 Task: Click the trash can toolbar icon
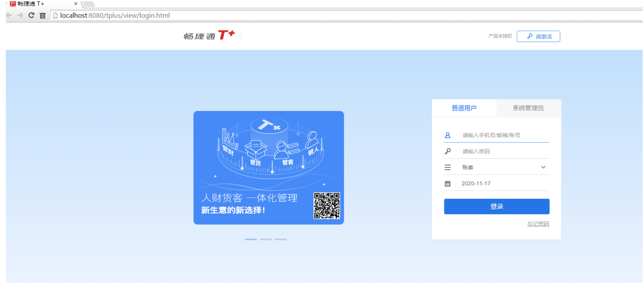point(43,15)
